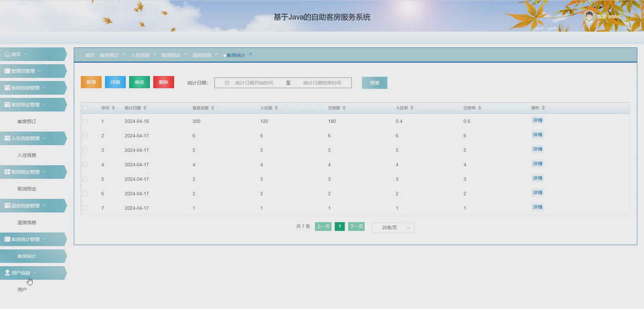The width and height of the screenshot is (644, 309).
Task: Click the 搜索 button
Action: (x=374, y=83)
